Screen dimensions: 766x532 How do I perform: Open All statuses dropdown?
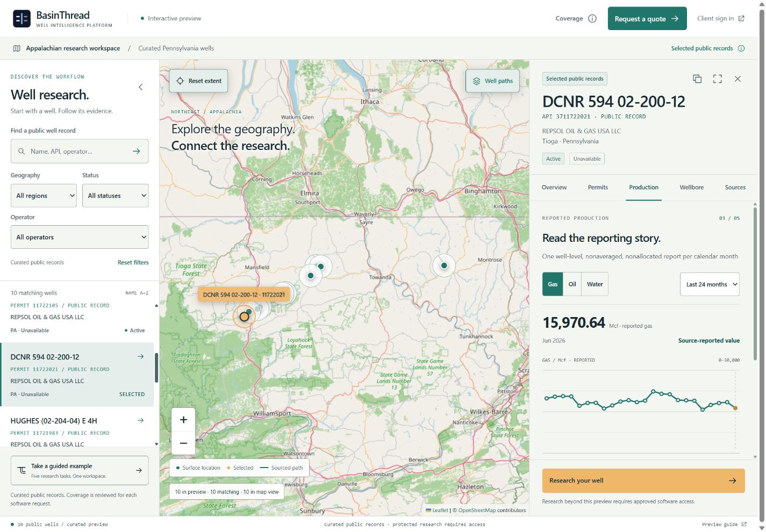[116, 196]
